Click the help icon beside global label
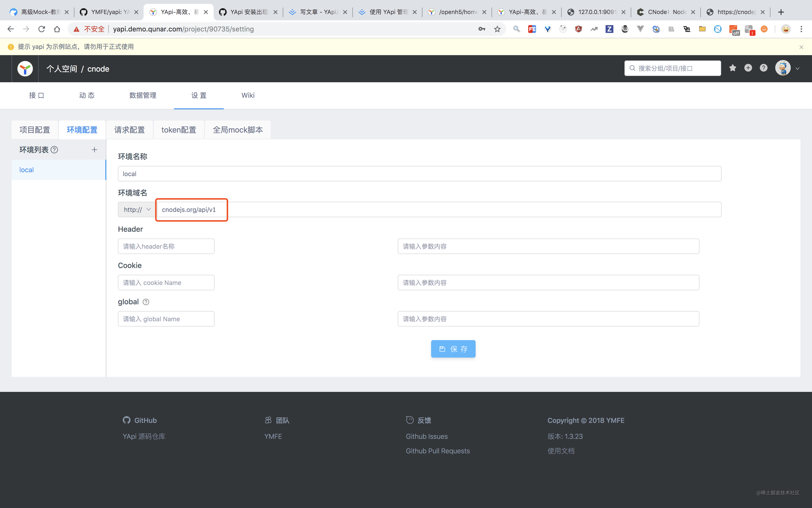This screenshot has width=812, height=508. (146, 302)
